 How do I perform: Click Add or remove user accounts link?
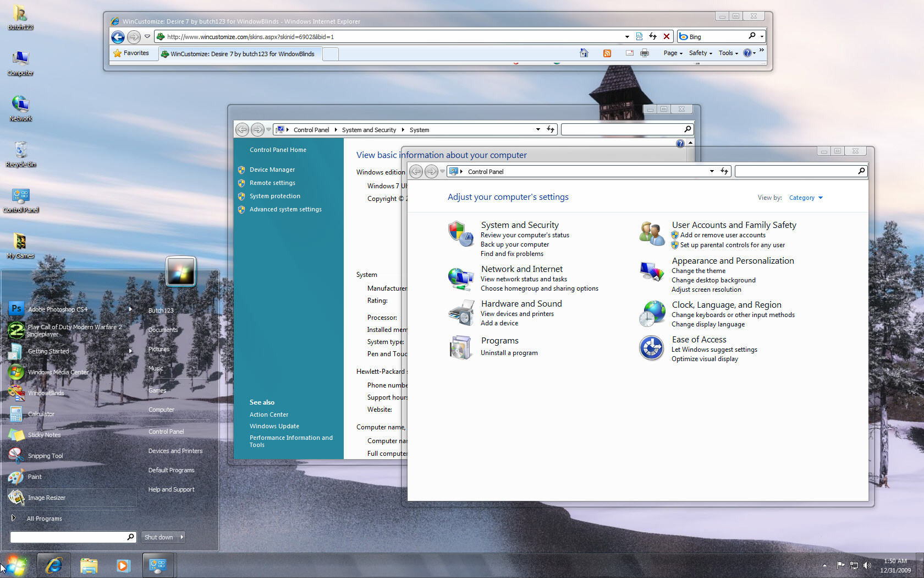click(x=723, y=235)
